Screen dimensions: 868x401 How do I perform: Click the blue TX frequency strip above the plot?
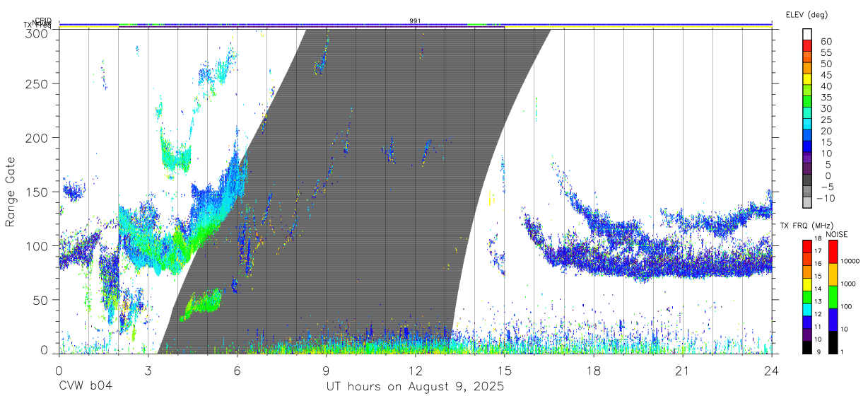pyautogui.click(x=415, y=24)
